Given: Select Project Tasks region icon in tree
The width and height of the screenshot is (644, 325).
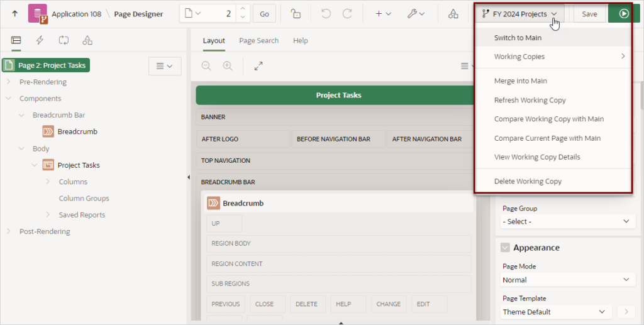Looking at the screenshot, I should 48,165.
